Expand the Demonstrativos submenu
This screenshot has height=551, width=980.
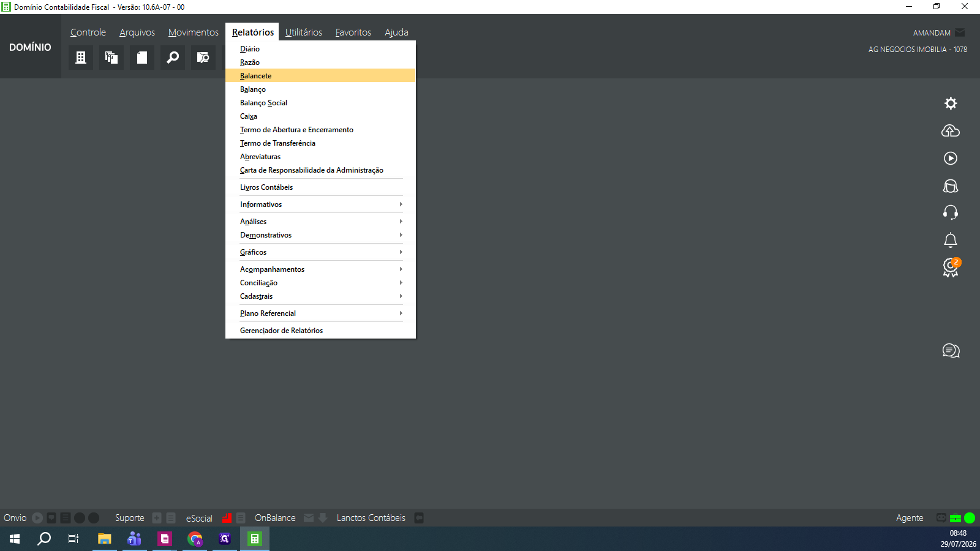320,235
